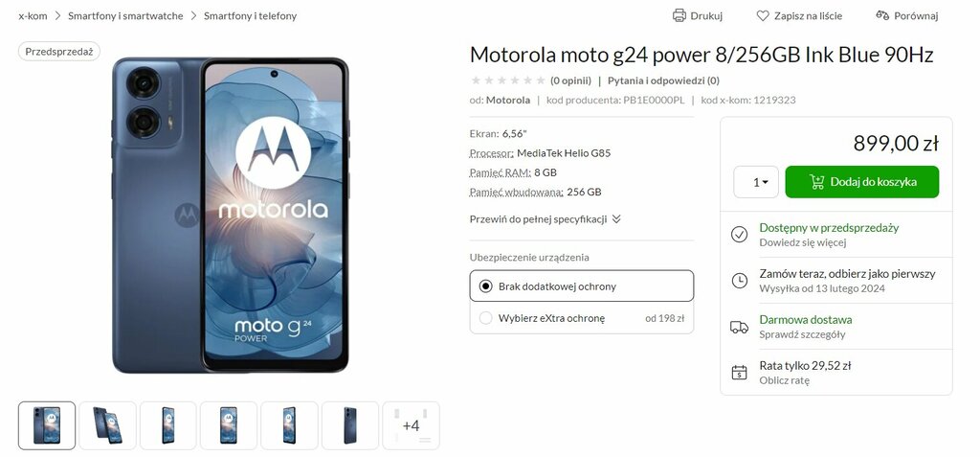Open Pytania i odpowiedzi (0) link
Viewport: 980px width, 457px height.
[663, 80]
